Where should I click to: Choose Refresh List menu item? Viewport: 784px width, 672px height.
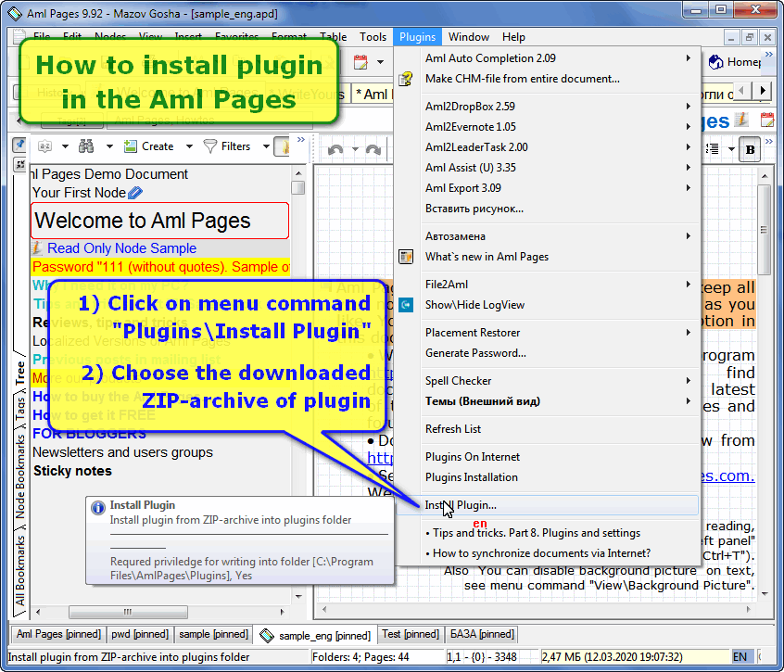[548, 429]
